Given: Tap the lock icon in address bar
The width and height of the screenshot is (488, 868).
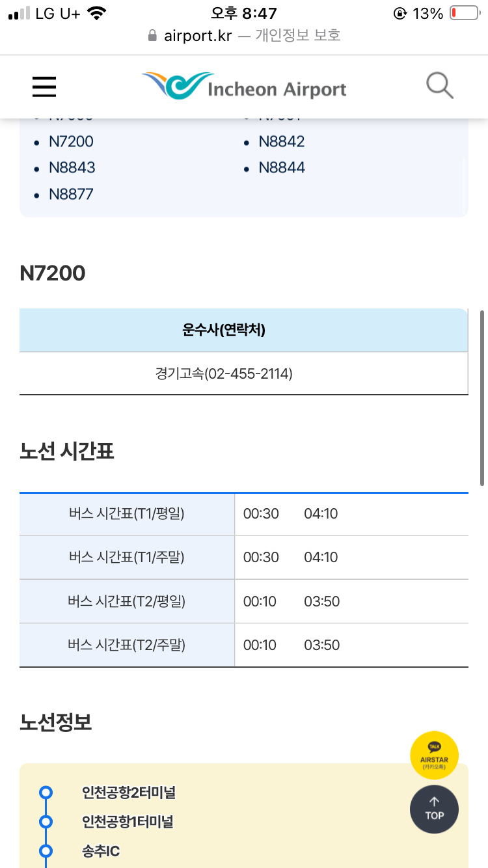Looking at the screenshot, I should pyautogui.click(x=153, y=35).
